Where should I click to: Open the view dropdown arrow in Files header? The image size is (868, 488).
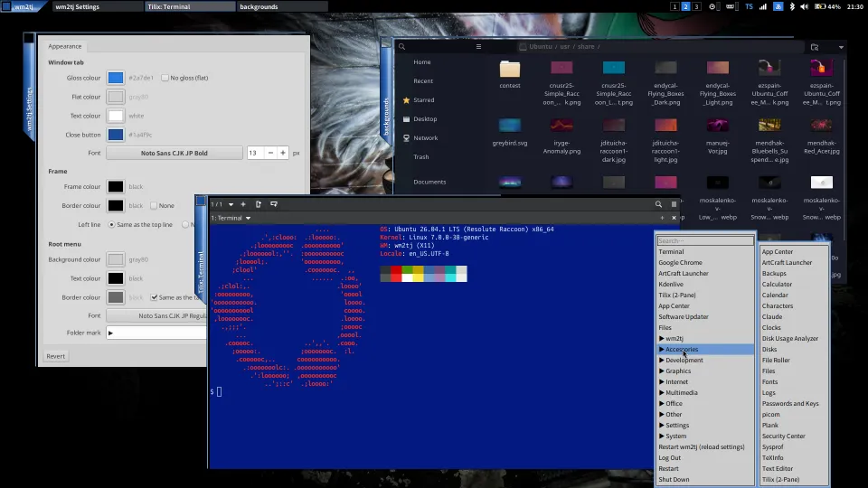pos(841,47)
